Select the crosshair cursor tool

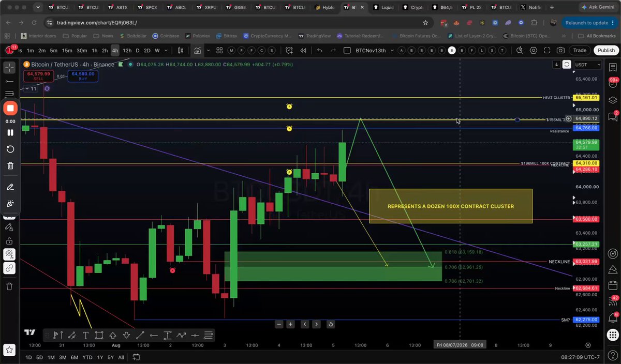tap(9, 68)
